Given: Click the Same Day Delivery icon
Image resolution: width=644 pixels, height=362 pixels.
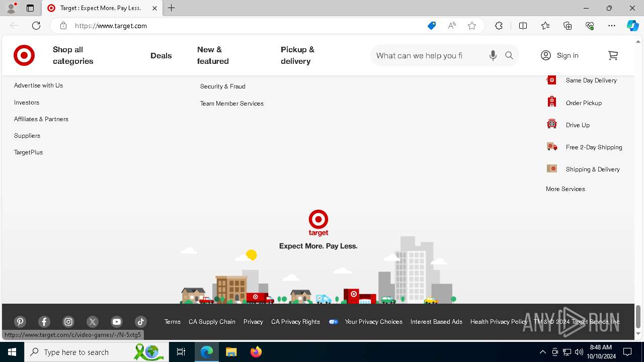Looking at the screenshot, I should (552, 80).
